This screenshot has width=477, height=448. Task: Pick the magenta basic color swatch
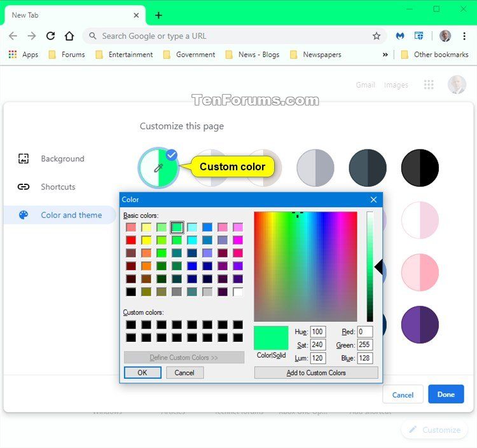point(238,240)
